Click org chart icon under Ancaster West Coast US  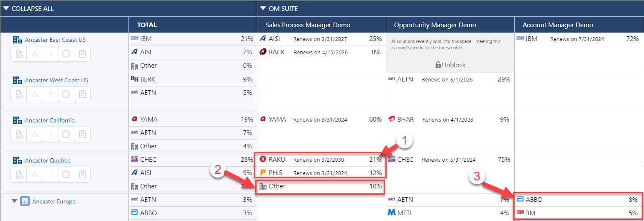coord(35,94)
